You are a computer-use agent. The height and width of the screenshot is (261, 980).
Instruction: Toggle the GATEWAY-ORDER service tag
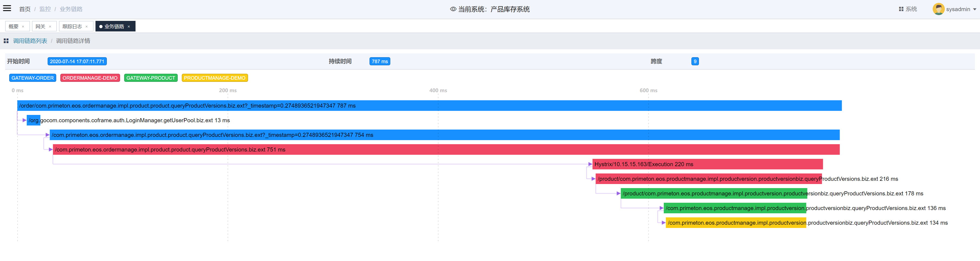[x=33, y=78]
